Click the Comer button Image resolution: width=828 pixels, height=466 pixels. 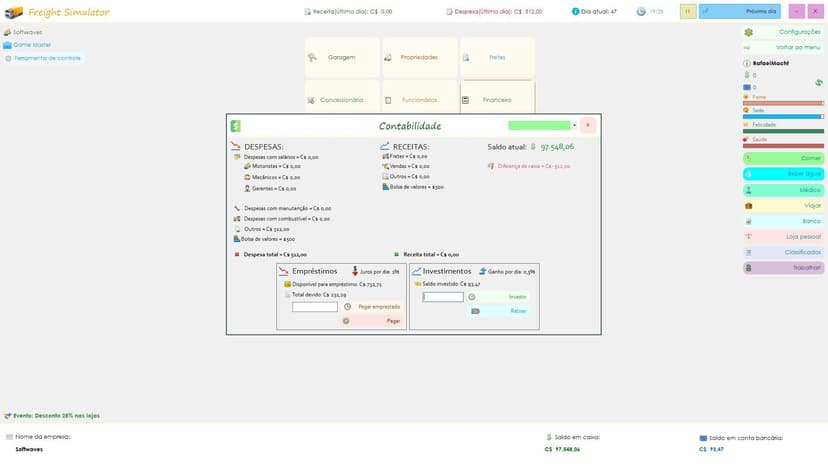[x=783, y=158]
